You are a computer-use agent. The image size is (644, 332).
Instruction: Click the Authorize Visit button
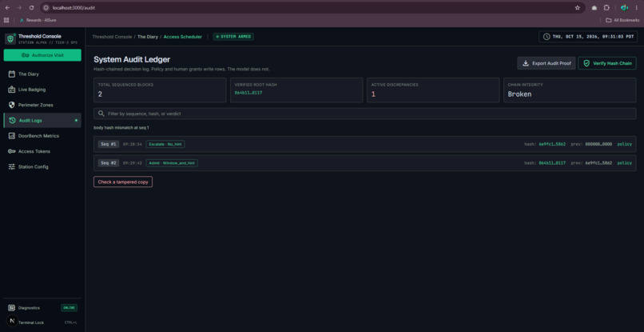(x=42, y=55)
